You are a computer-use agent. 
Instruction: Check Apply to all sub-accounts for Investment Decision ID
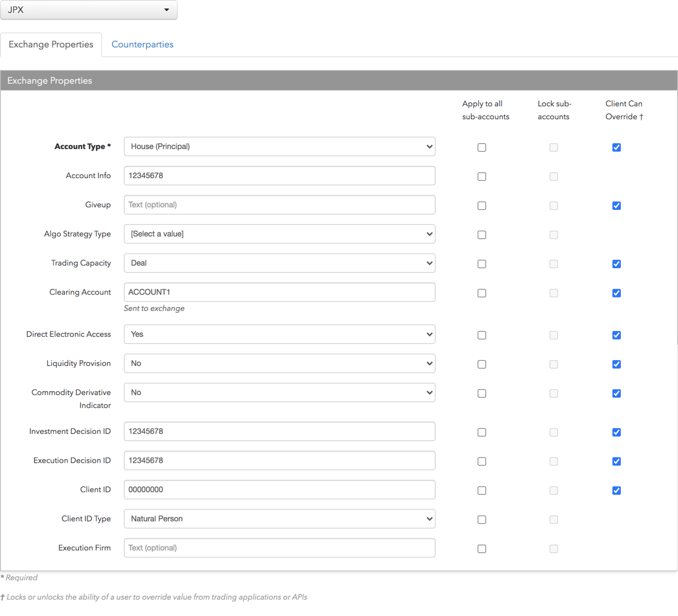coord(482,433)
